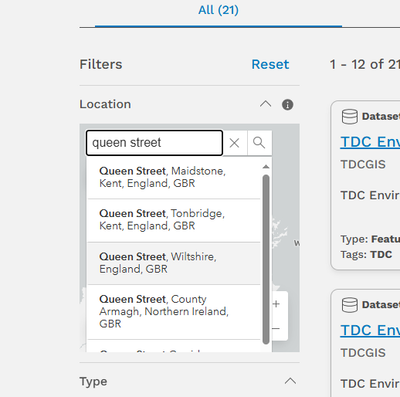Open the second TDC Env dataset link
Image resolution: width=400 pixels, height=397 pixels.
[x=370, y=330]
